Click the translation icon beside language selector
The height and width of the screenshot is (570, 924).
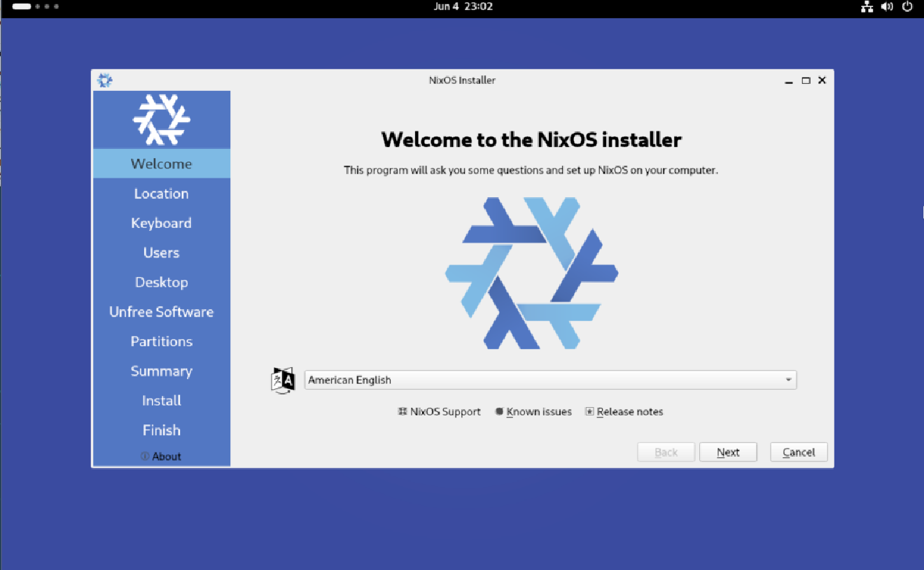[283, 380]
